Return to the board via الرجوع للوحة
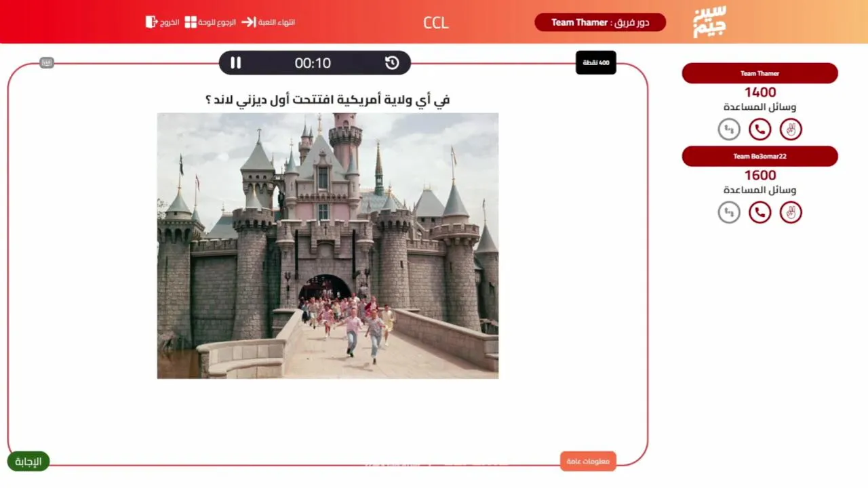The height and width of the screenshot is (488, 868). (x=211, y=22)
